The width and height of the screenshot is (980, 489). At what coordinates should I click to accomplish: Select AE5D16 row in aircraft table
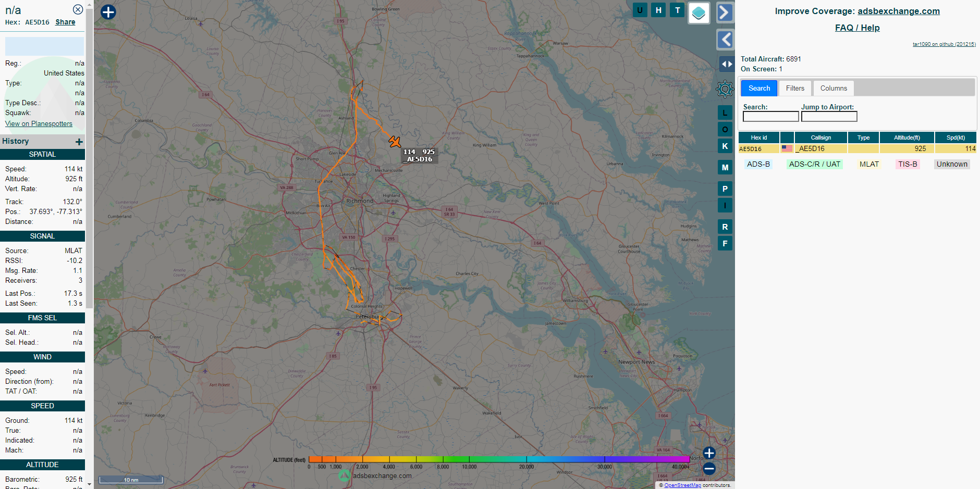pos(857,148)
